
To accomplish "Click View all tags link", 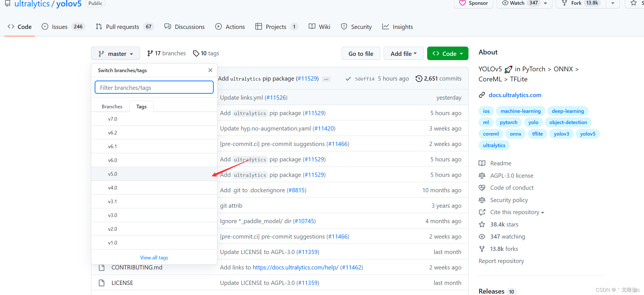I will tap(154, 258).
